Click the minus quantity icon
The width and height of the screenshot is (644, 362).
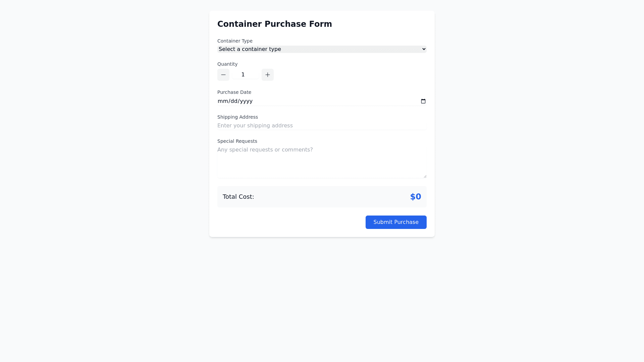click(x=223, y=75)
